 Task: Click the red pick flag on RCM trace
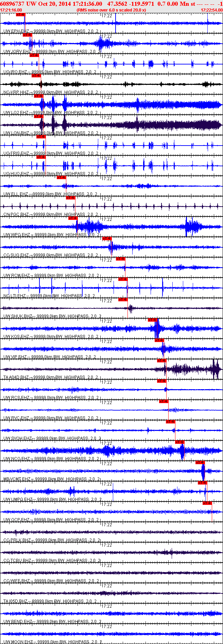tap(120, 259)
